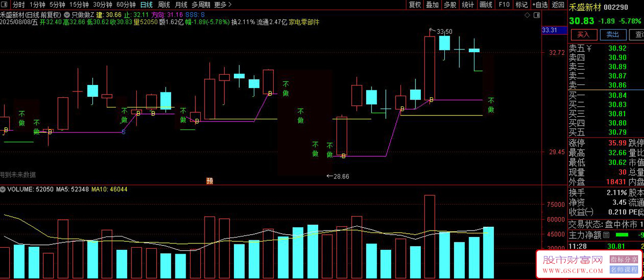Click 外盘 value 18431

pos(616,182)
